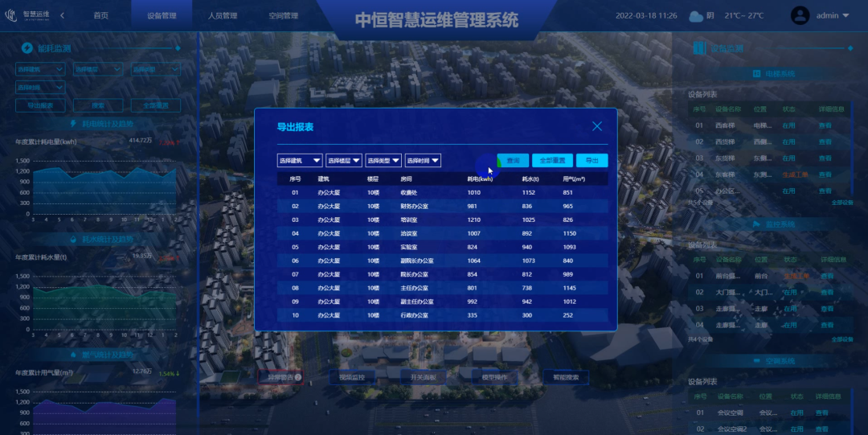Click the flame icon beside 燃气统计及趋势

click(x=73, y=355)
